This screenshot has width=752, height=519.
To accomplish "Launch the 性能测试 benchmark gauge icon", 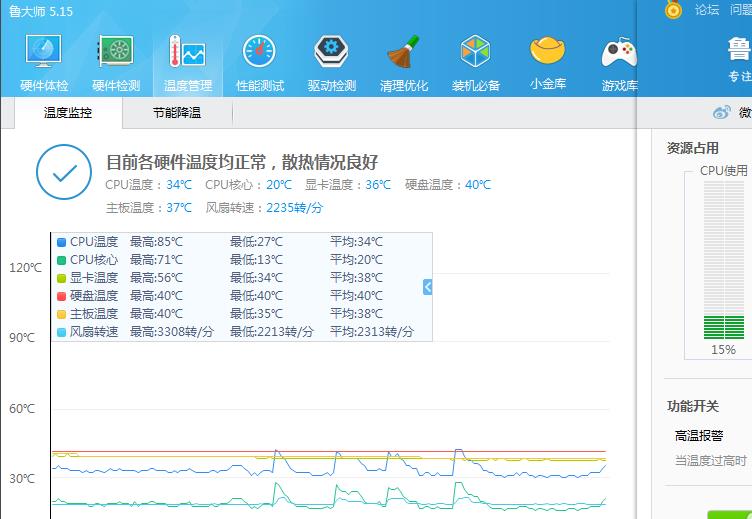I will [x=260, y=53].
